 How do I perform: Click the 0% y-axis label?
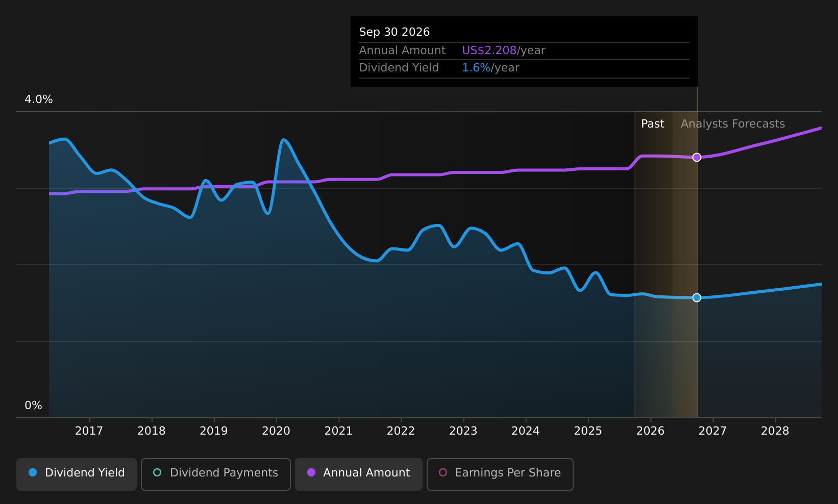click(x=34, y=406)
